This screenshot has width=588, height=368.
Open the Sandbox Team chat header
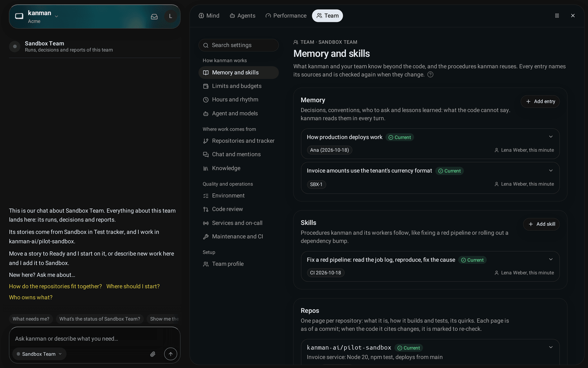pyautogui.click(x=95, y=46)
